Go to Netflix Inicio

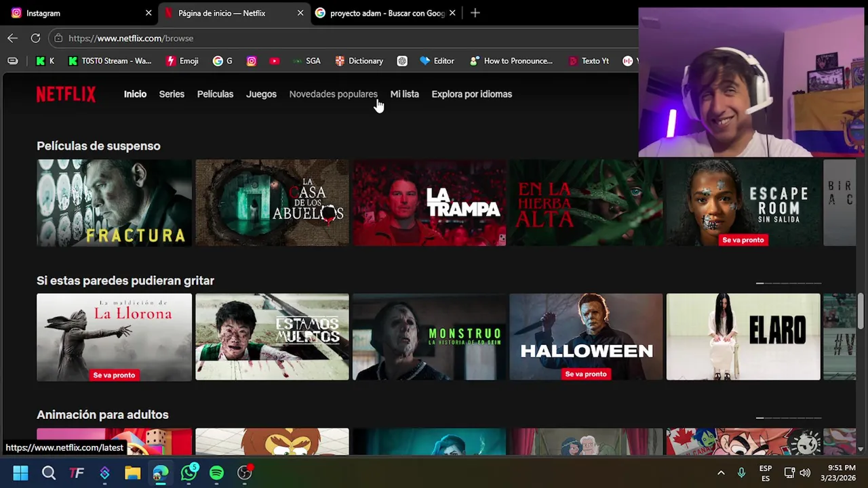pos(135,94)
